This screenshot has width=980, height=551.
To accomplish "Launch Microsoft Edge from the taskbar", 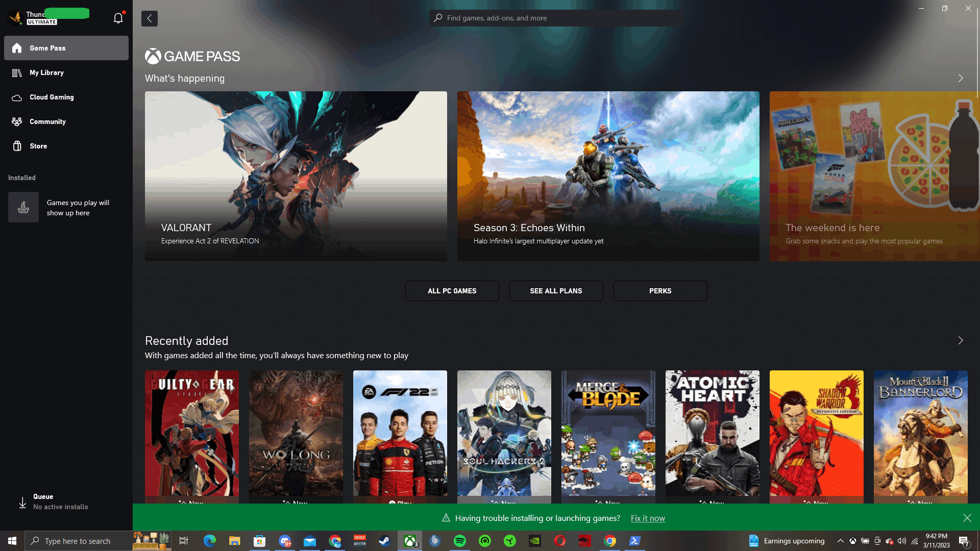I will click(210, 541).
